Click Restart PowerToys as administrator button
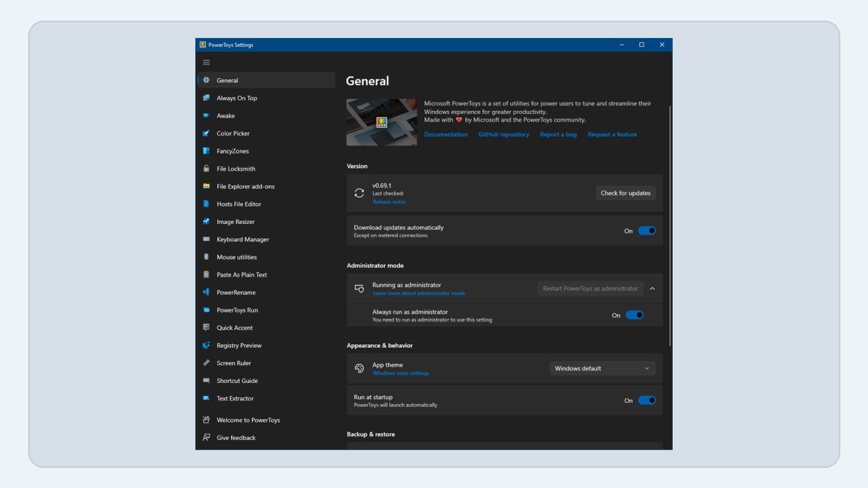The height and width of the screenshot is (488, 868). point(590,288)
